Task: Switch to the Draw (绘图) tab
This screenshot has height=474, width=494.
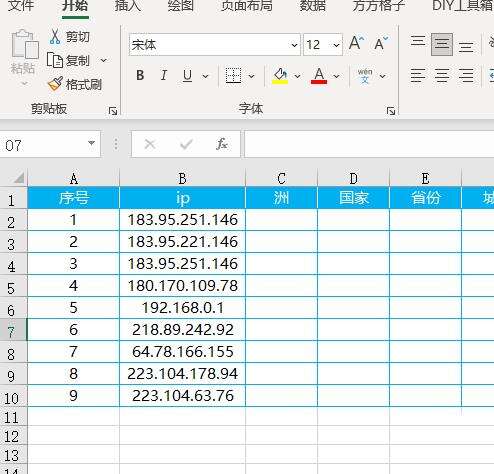Action: [181, 6]
